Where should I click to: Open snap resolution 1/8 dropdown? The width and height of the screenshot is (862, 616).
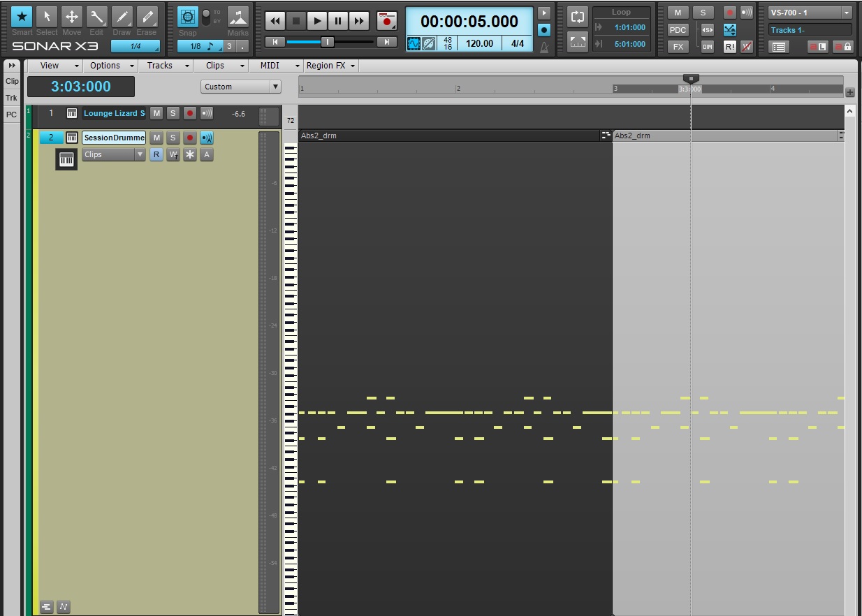click(x=200, y=46)
